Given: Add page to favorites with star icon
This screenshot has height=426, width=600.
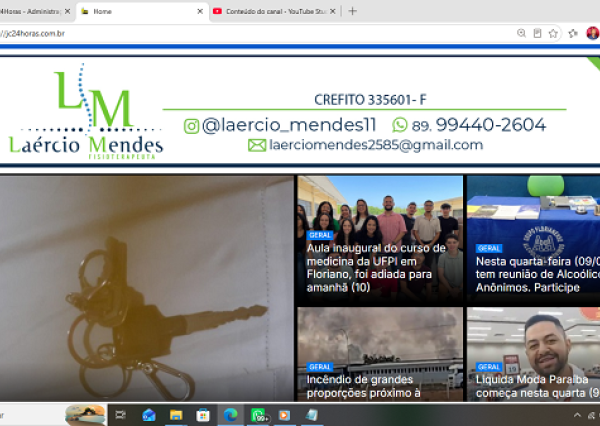Looking at the screenshot, I should (x=553, y=34).
